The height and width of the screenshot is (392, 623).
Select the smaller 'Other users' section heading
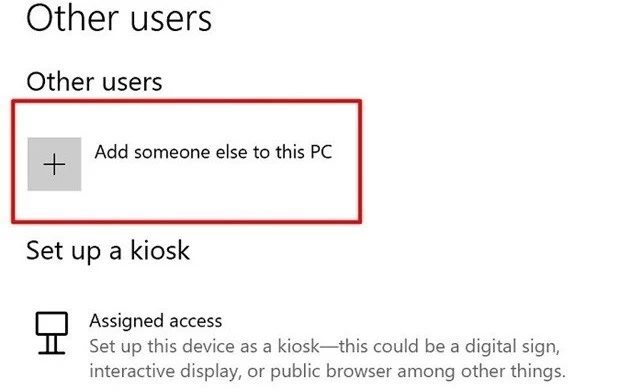click(x=94, y=82)
